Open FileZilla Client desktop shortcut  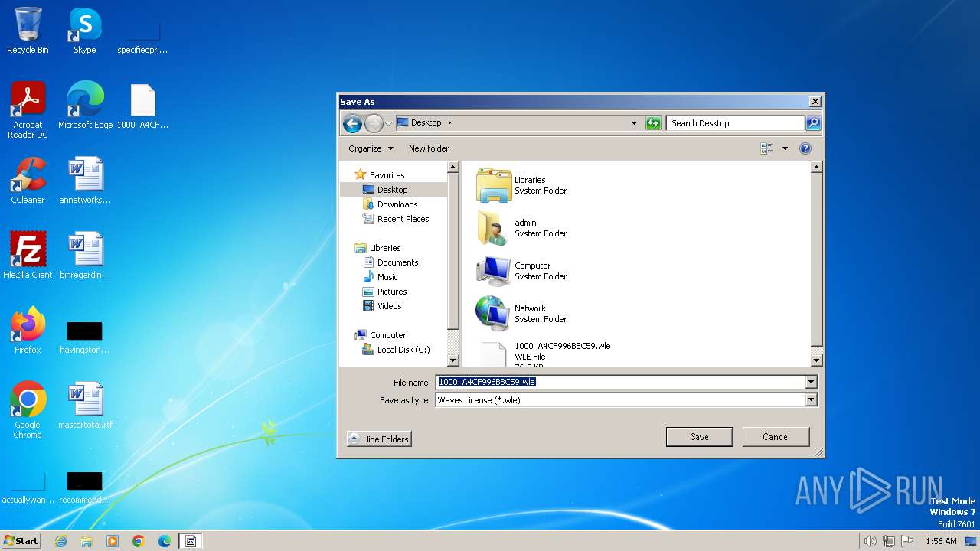point(28,256)
